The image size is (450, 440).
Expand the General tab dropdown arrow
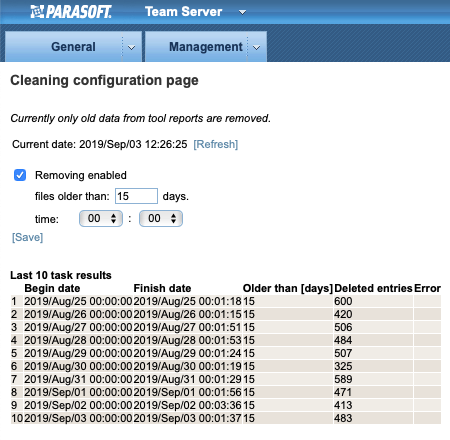(x=132, y=47)
